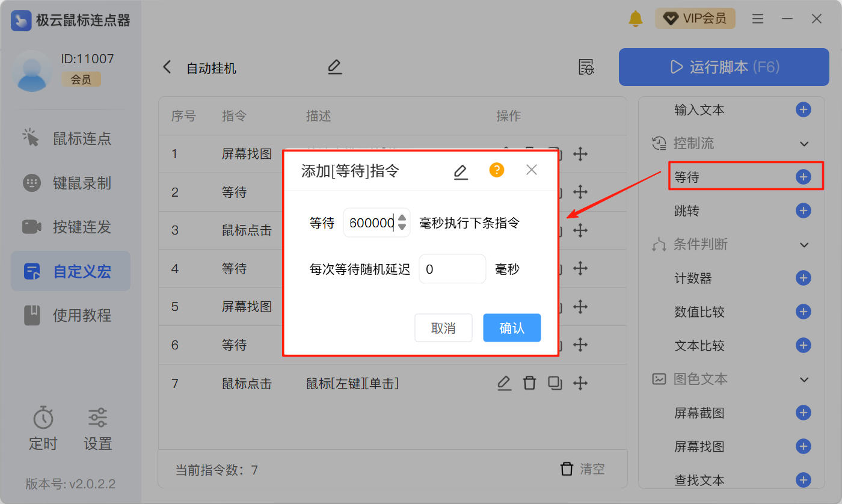842x504 pixels.
Task: Click the back arrow beside 自动挂机
Action: pyautogui.click(x=167, y=67)
